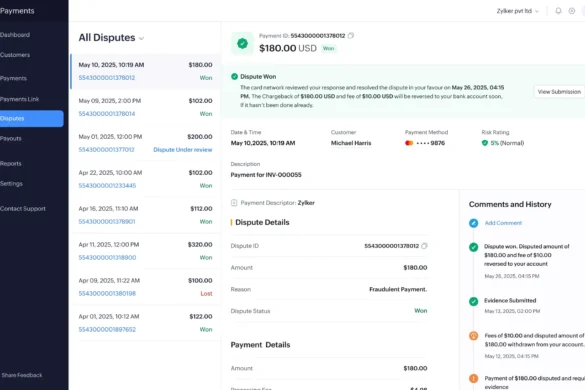Click the Dispute Under review status
This screenshot has height=390, width=585.
click(183, 150)
